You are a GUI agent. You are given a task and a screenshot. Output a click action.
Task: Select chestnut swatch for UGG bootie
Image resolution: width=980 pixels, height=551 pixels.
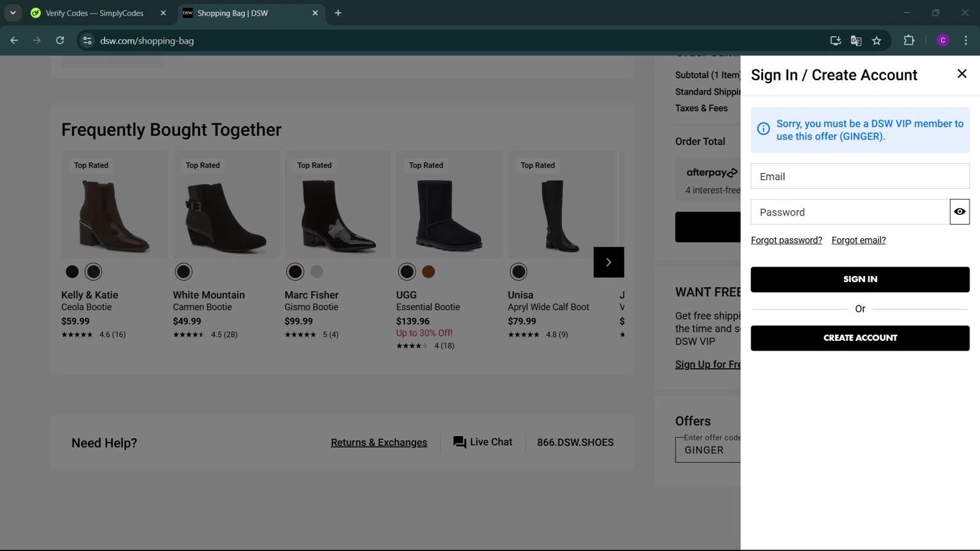pyautogui.click(x=429, y=272)
